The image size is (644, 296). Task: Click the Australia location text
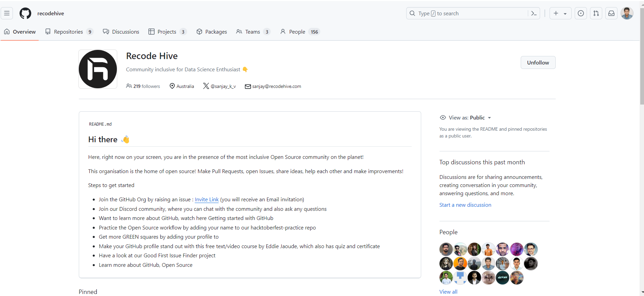(185, 86)
